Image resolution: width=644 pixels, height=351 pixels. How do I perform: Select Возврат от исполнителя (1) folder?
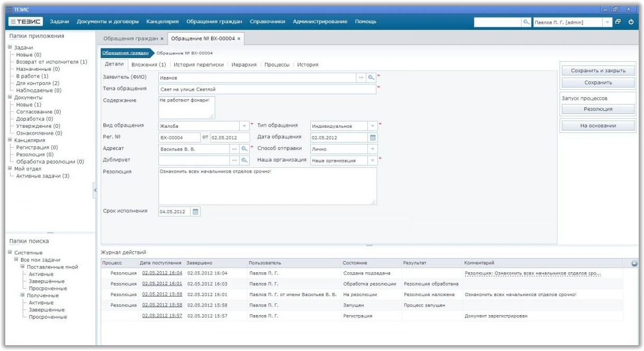pyautogui.click(x=52, y=62)
